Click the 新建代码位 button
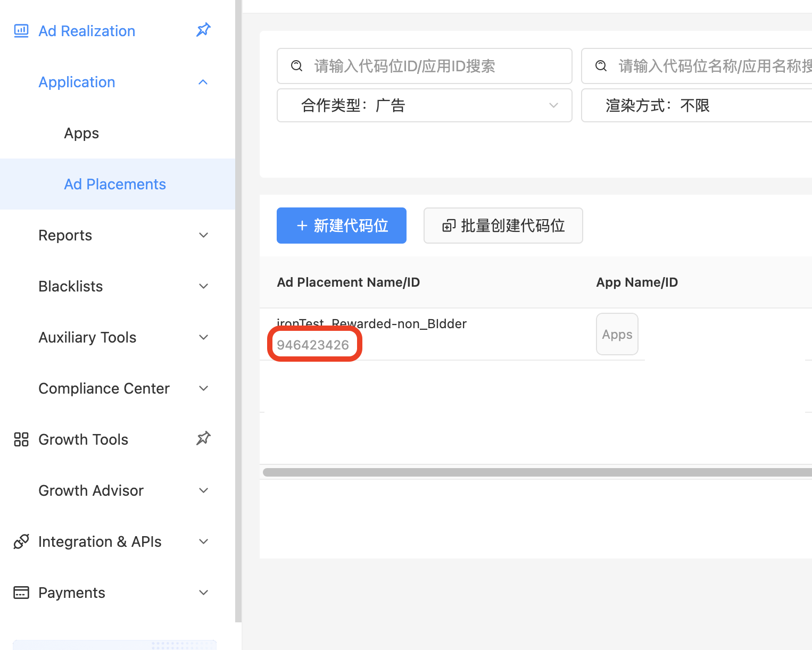Image resolution: width=812 pixels, height=650 pixels. tap(342, 226)
